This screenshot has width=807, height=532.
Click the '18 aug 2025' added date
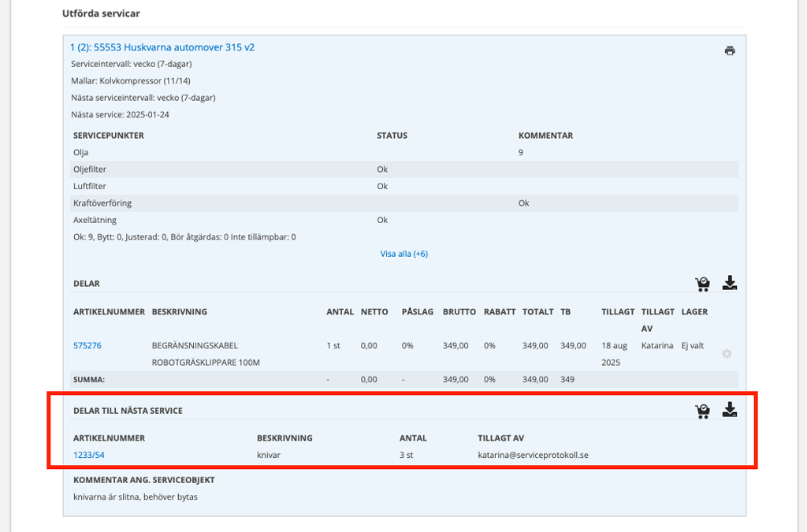[x=615, y=354]
